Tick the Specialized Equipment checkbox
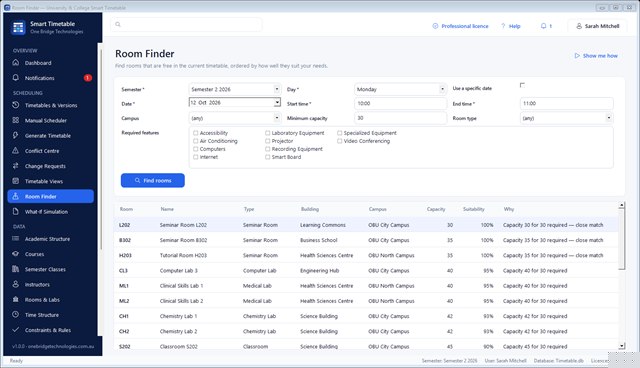The width and height of the screenshot is (640, 368). click(339, 133)
